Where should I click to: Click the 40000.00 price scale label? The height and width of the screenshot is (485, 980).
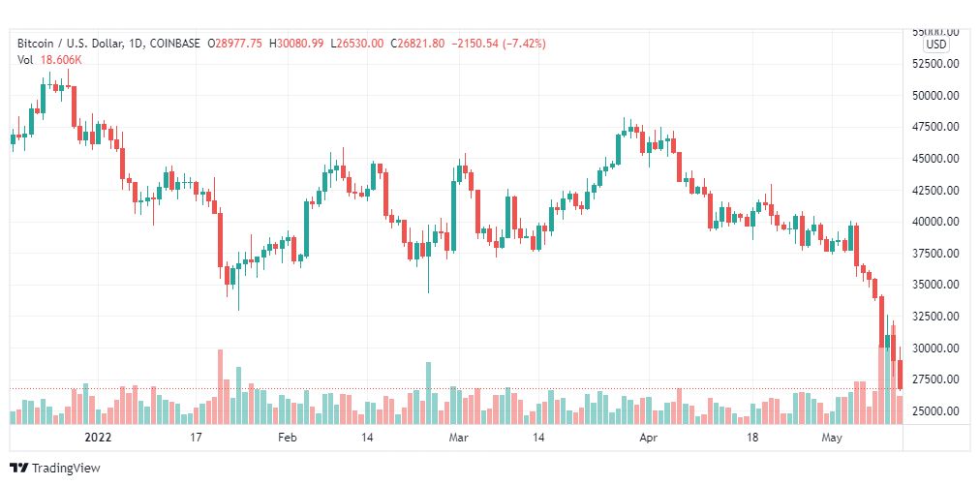click(935, 222)
